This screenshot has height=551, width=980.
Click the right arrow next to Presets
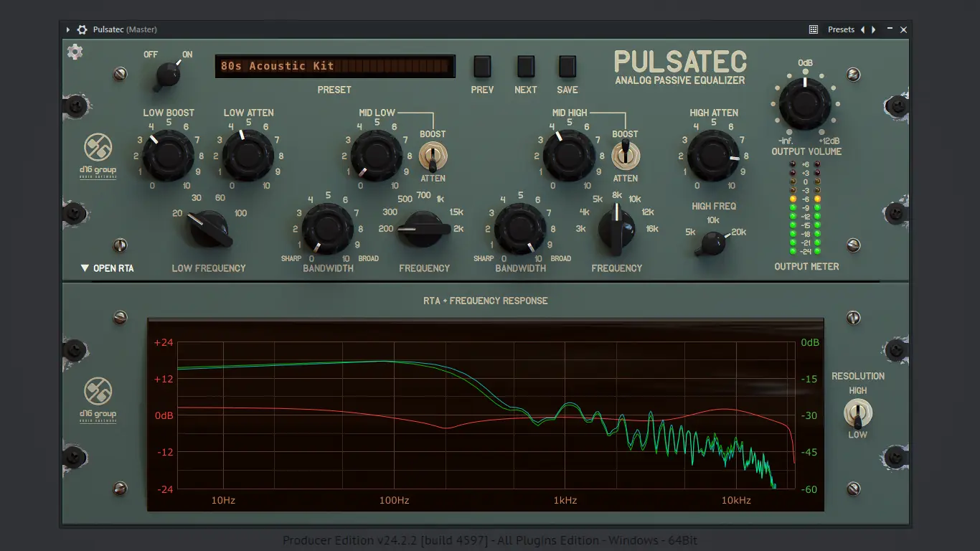(x=873, y=29)
